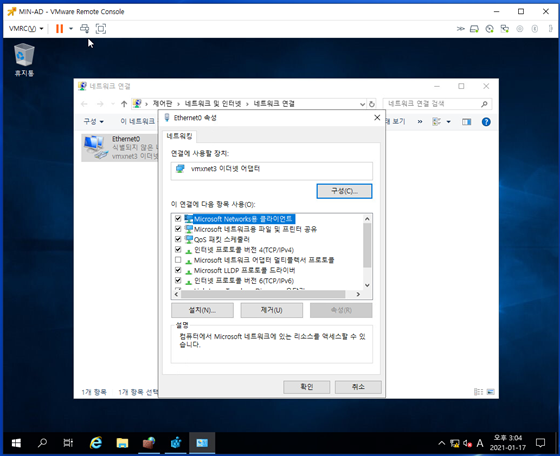Open the pause power options dropdown arrow
The image size is (560, 456).
click(x=71, y=29)
